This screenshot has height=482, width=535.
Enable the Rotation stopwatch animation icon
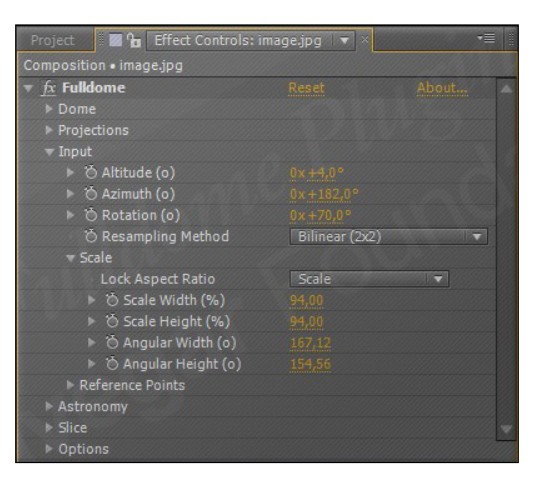[x=91, y=215]
